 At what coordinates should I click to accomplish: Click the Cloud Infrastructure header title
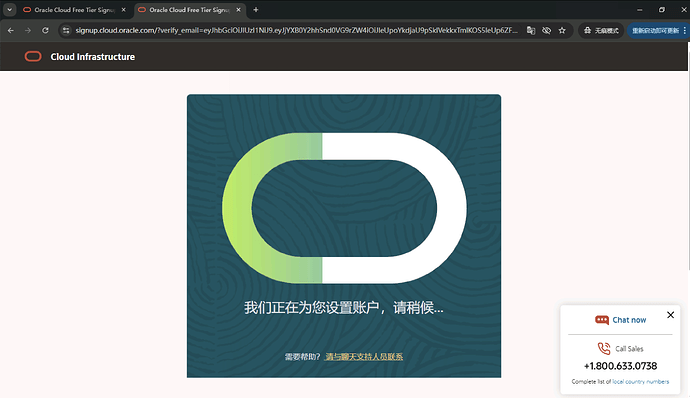pos(92,57)
